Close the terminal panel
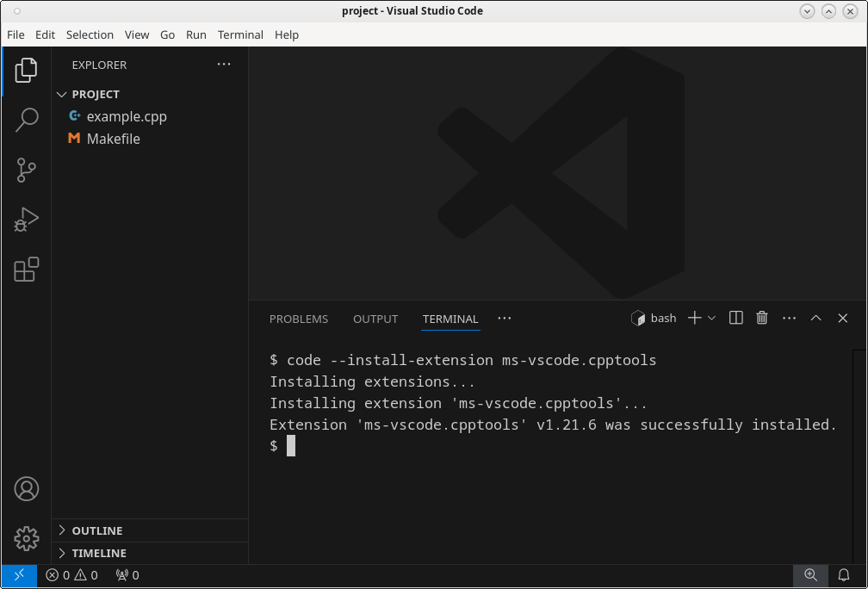Screen dimensions: 868x589 [x=842, y=319]
